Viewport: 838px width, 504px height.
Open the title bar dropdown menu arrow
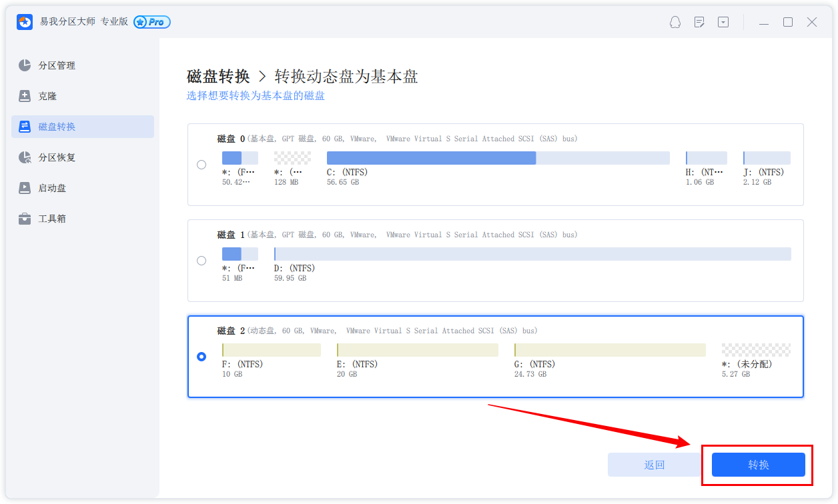[x=723, y=22]
